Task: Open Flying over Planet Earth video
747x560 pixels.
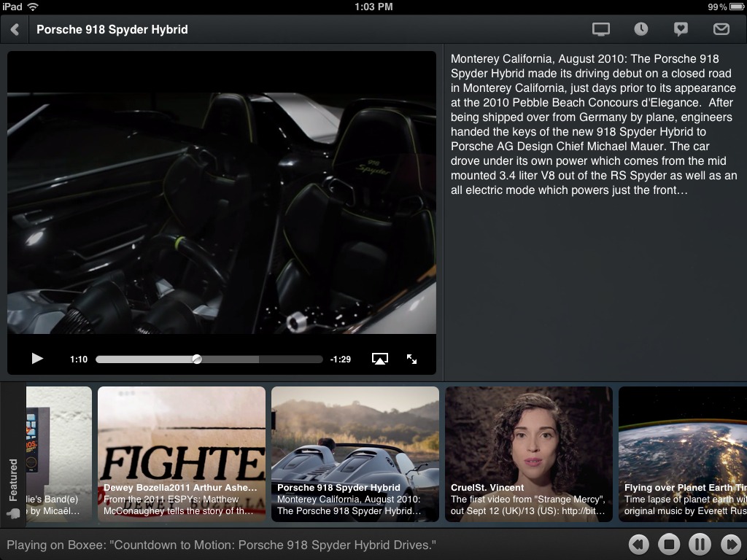Action: point(683,454)
